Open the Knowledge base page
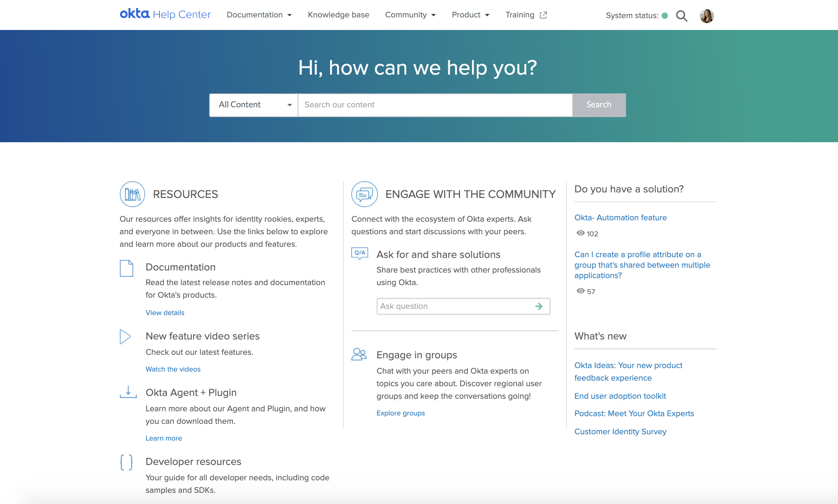The width and height of the screenshot is (838, 504). (338, 15)
